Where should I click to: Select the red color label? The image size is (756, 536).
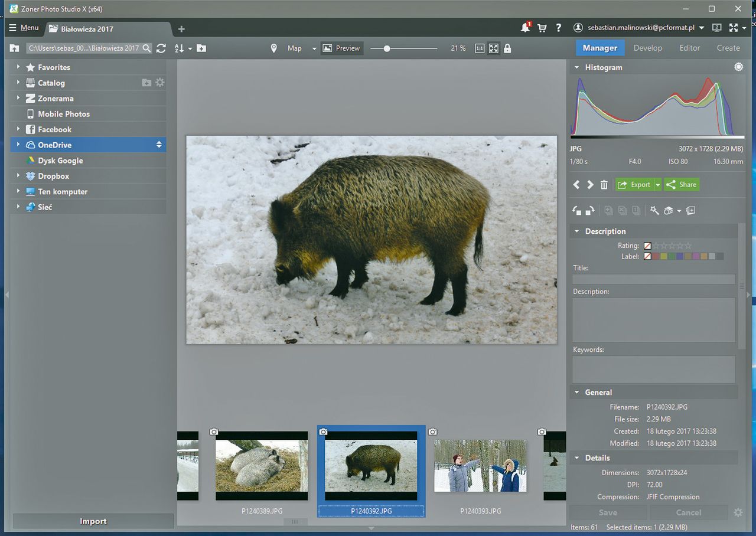(656, 256)
